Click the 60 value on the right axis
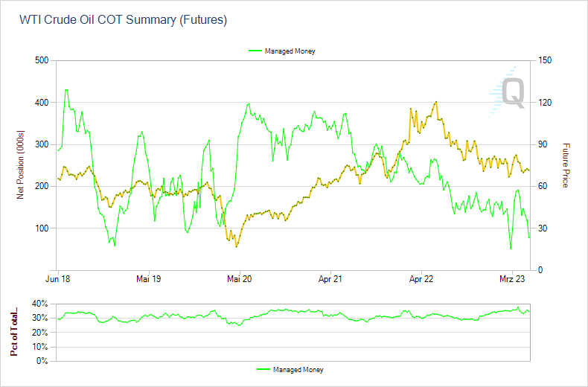The width and height of the screenshot is (588, 387). [x=543, y=186]
